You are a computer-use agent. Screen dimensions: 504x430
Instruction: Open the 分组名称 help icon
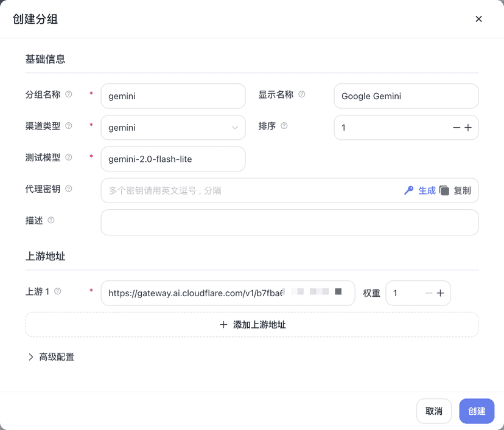[69, 94]
